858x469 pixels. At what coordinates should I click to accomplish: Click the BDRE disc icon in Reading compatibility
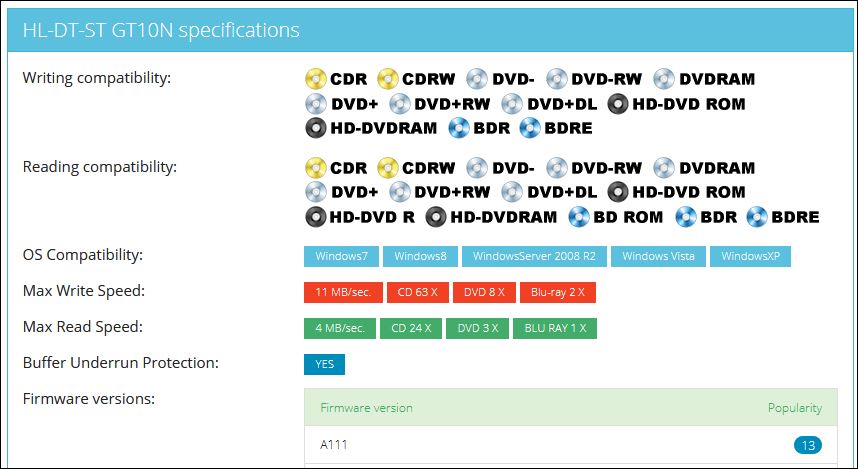[757, 217]
